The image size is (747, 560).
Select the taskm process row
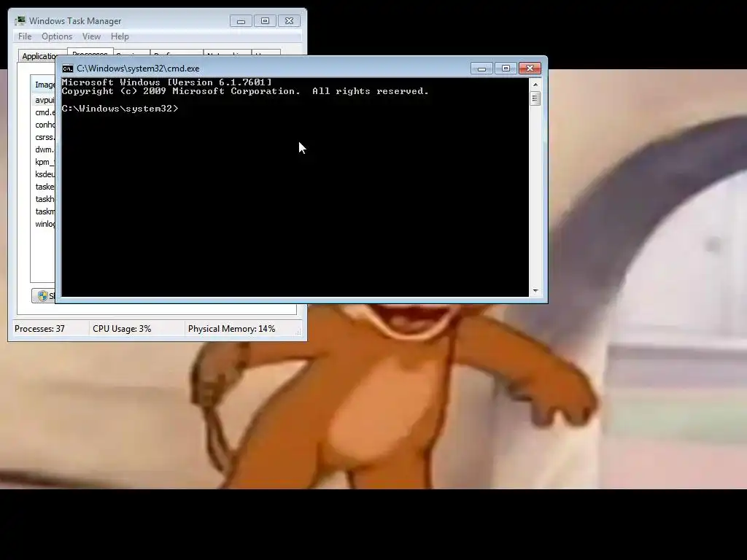[x=43, y=211]
